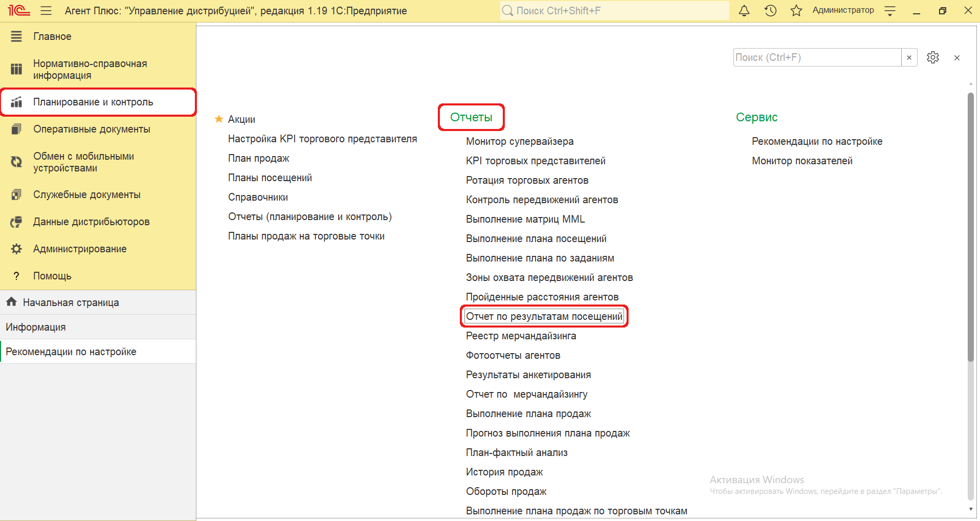The width and height of the screenshot is (980, 521).
Task: Select Обмен с мобильными устройствами section
Action: (83, 162)
